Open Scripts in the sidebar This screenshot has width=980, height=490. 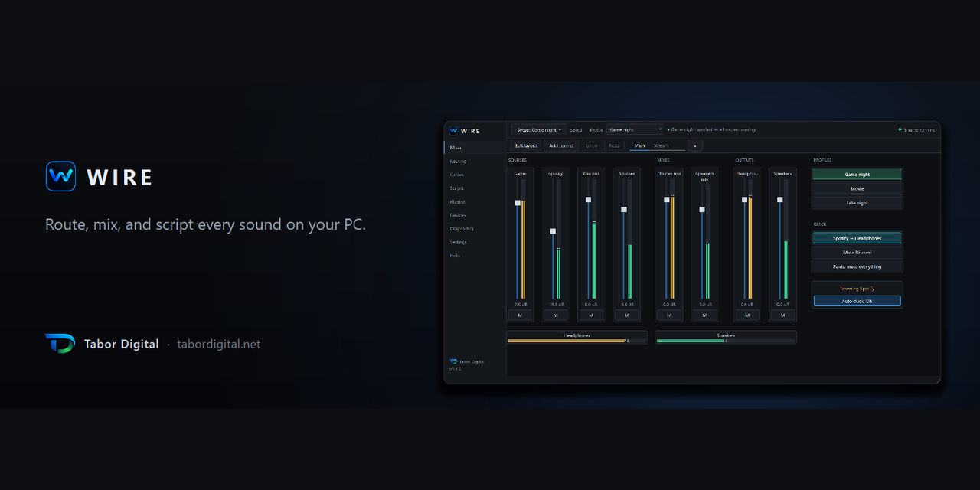pyautogui.click(x=475, y=188)
